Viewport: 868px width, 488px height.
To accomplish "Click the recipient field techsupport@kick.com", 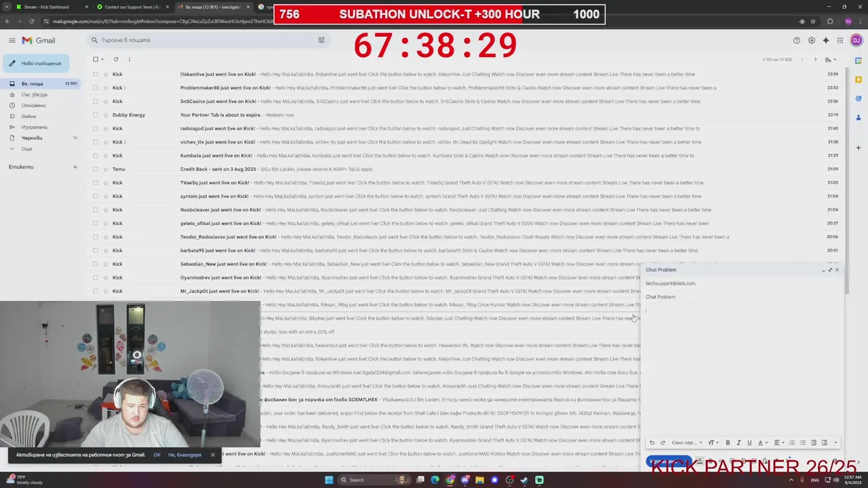I will (x=743, y=283).
